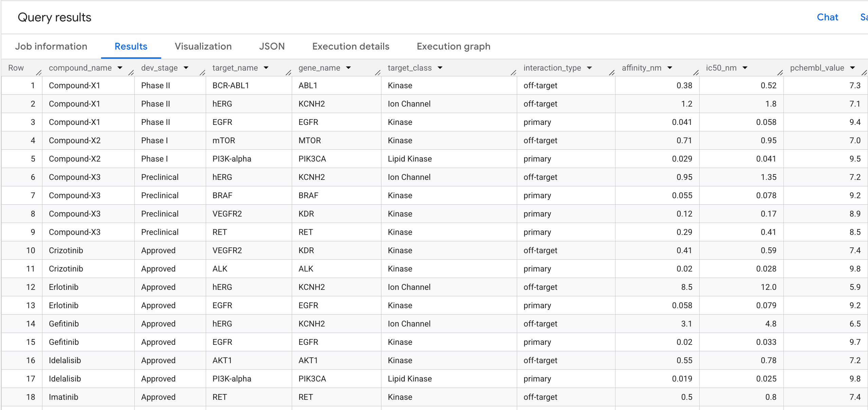Open pchembl_value column dropdown menu
868x410 pixels.
853,68
